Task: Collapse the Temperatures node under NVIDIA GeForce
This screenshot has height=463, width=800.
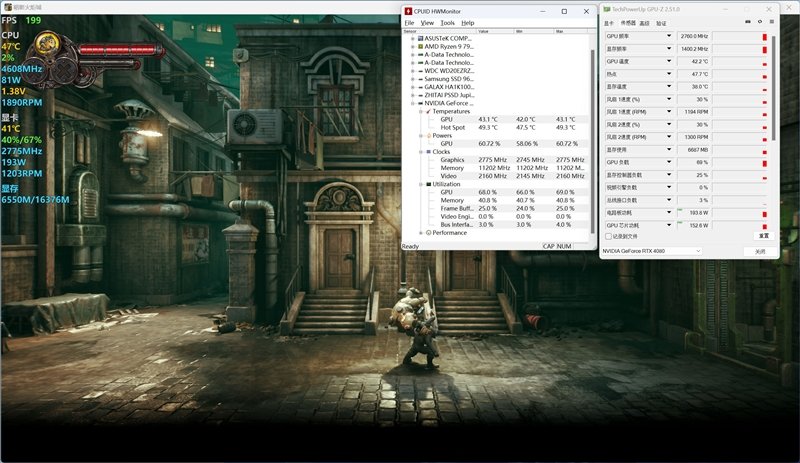Action: click(x=420, y=111)
